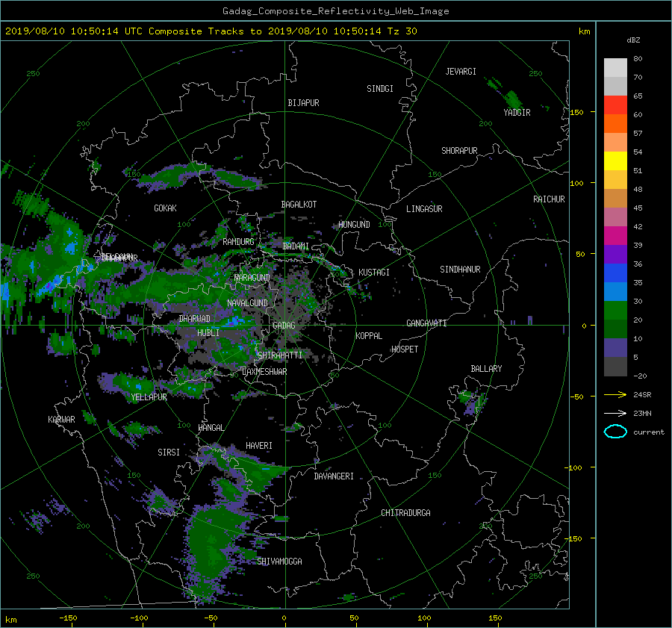
Task: Select the SHIRAHATTI label
Action: pos(280,355)
